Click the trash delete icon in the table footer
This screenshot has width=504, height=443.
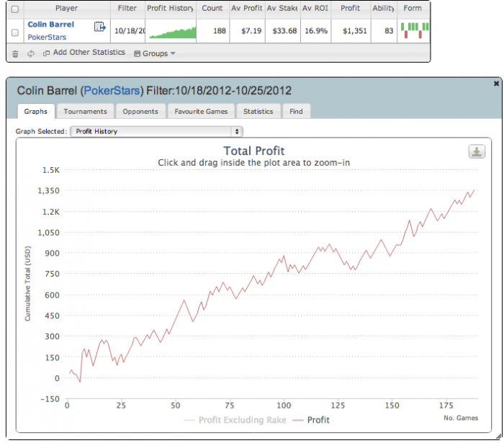(x=15, y=54)
